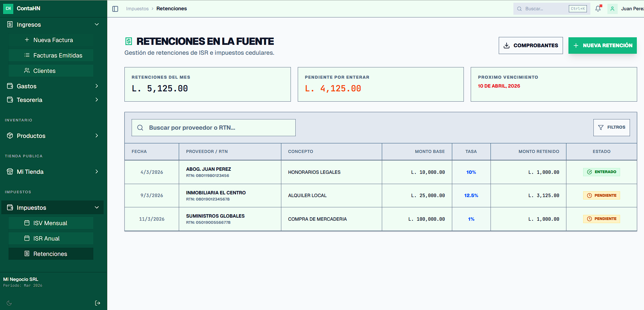Open the notifications bell
This screenshot has width=644, height=310.
pos(598,9)
